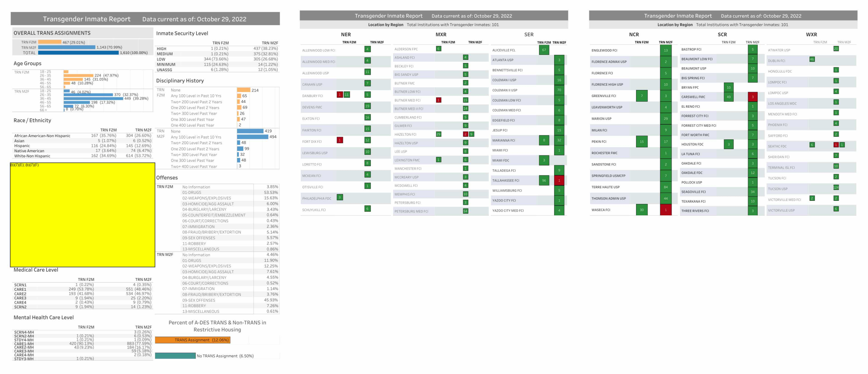This screenshot has height=374, width=868.
Task: Click the Disciplinary History heading
Action: point(180,81)
